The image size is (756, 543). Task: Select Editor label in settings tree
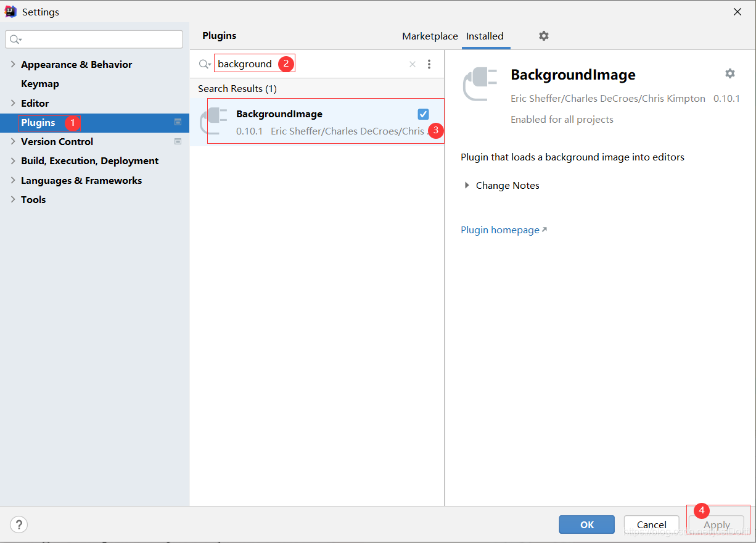point(35,103)
